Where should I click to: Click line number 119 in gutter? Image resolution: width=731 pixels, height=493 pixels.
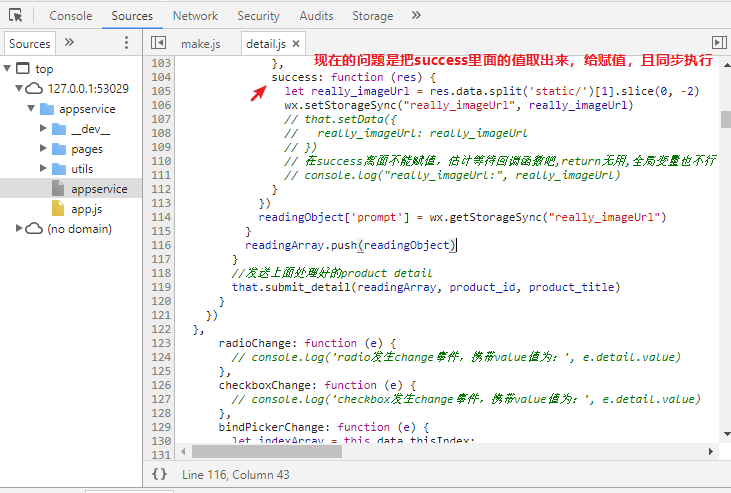click(x=161, y=287)
